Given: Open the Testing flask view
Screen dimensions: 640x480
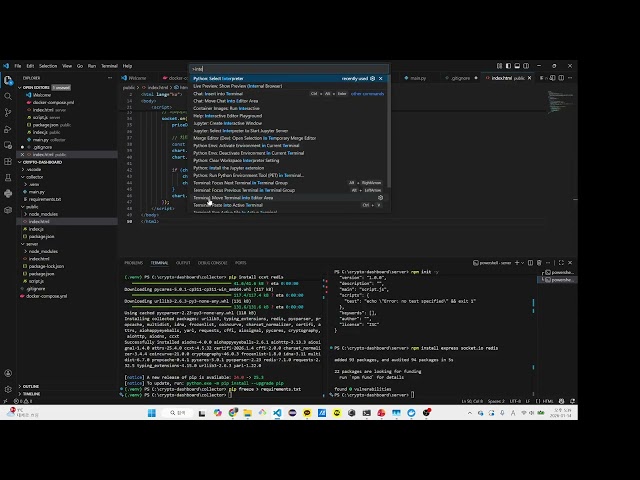Looking at the screenshot, I should pos(8,178).
